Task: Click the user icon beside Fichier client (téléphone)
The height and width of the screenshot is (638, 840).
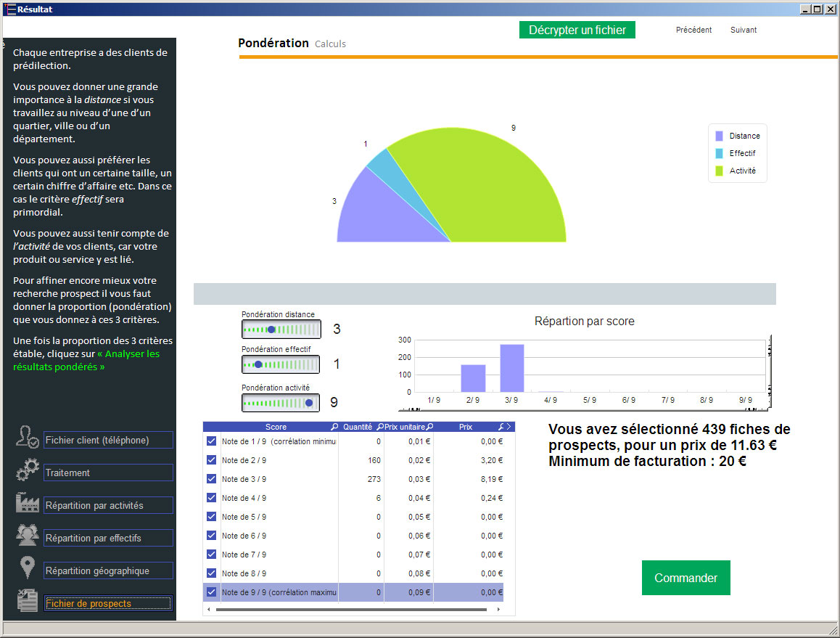Action: point(27,437)
